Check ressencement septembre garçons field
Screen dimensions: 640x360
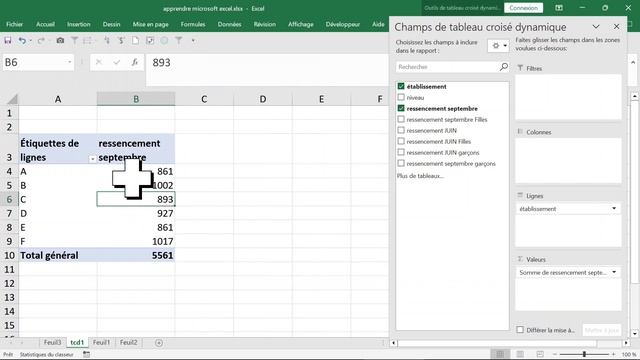pos(401,163)
